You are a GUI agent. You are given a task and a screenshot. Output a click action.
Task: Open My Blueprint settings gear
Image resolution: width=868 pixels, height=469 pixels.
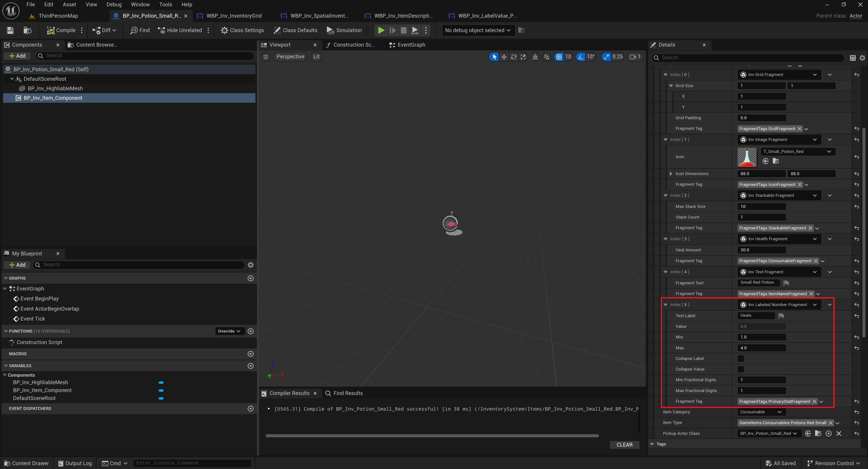(x=250, y=265)
